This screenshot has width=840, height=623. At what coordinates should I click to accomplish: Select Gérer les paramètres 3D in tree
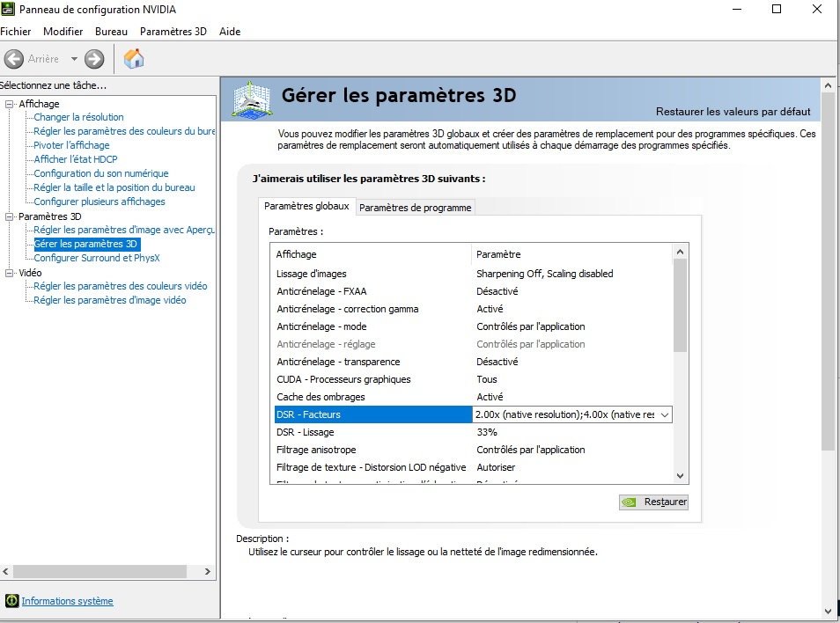point(87,244)
